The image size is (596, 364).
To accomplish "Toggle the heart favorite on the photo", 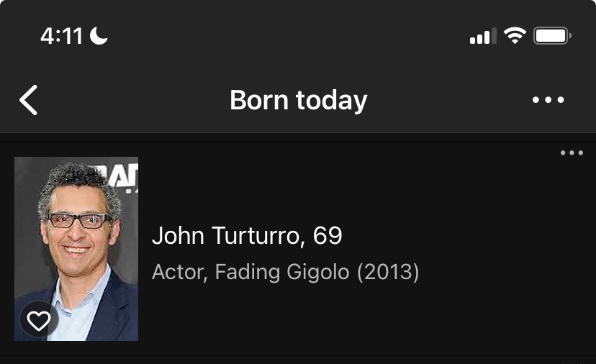I will pos(39,320).
